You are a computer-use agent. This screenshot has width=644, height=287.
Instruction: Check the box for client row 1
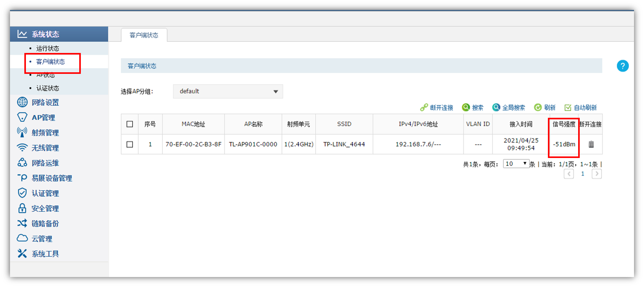tap(130, 144)
